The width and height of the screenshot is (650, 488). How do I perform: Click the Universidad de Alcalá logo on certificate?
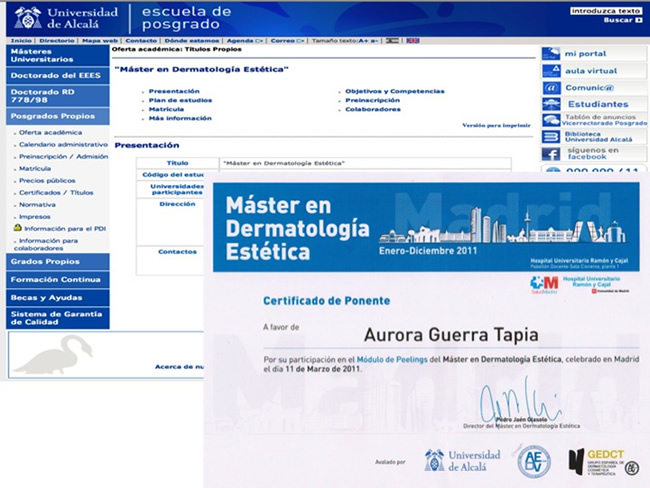pos(462,461)
